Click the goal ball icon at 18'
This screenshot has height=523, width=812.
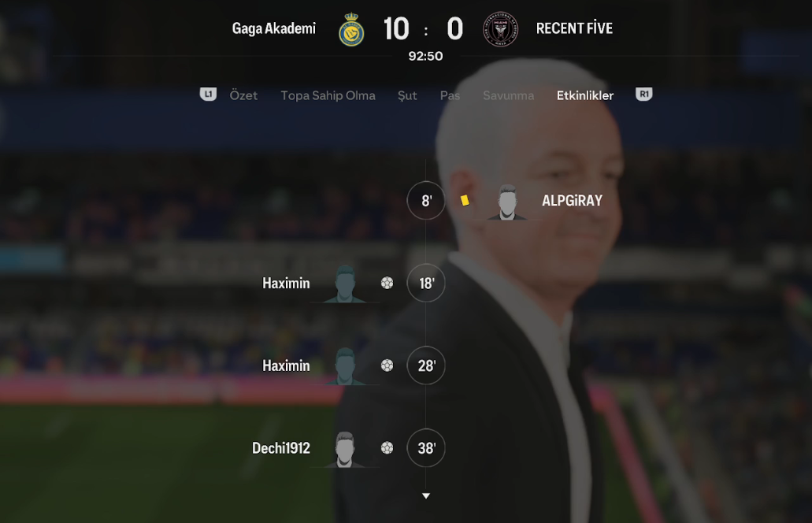tap(387, 283)
